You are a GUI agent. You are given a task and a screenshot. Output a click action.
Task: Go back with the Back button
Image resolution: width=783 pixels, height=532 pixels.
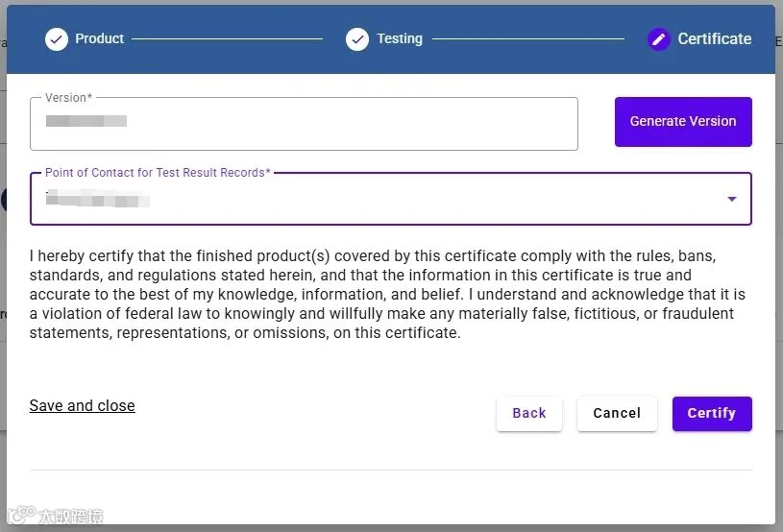coord(528,413)
